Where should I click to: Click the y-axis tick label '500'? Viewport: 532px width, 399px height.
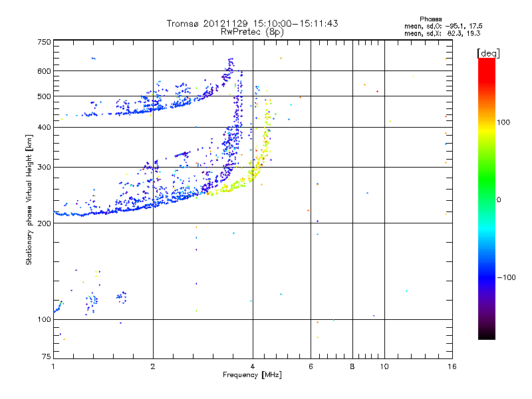click(45, 96)
